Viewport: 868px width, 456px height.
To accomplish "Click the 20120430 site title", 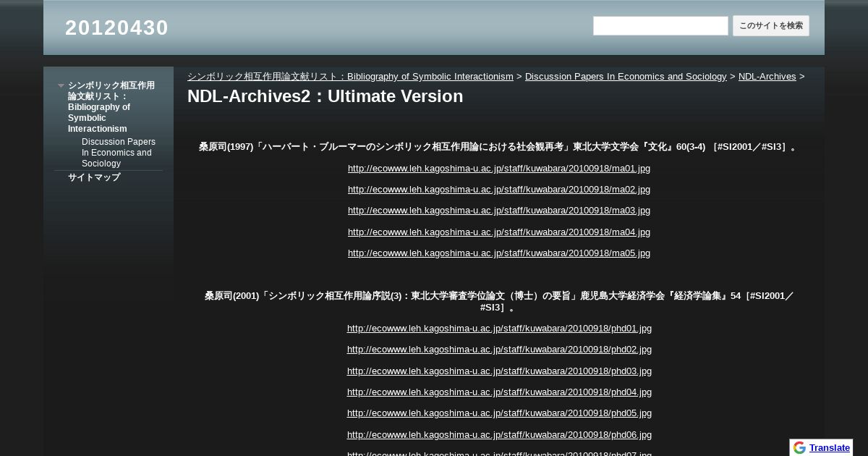I will [116, 28].
